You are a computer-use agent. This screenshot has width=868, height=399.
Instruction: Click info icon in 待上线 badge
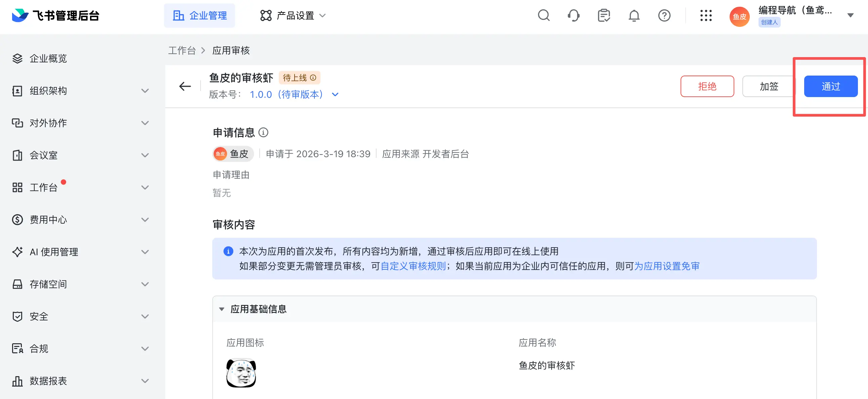(313, 78)
